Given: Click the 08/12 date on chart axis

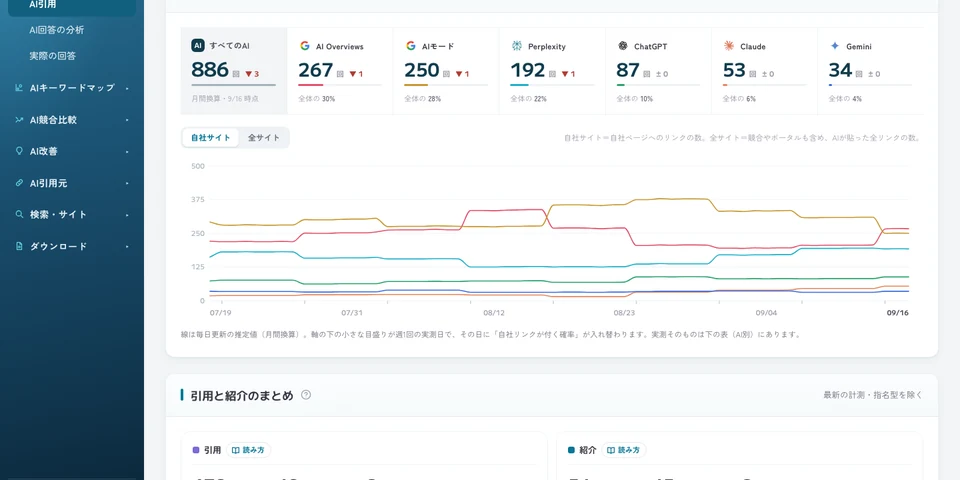Looking at the screenshot, I should coord(493,313).
